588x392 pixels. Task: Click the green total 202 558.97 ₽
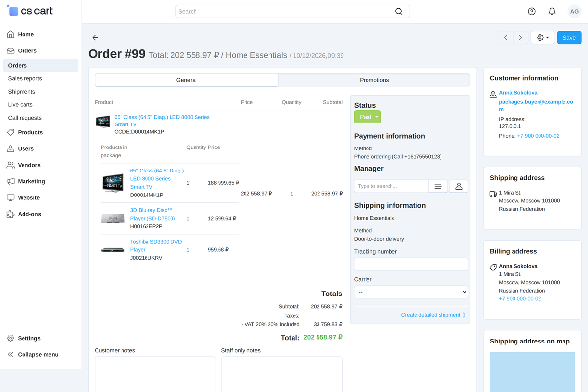click(x=323, y=338)
